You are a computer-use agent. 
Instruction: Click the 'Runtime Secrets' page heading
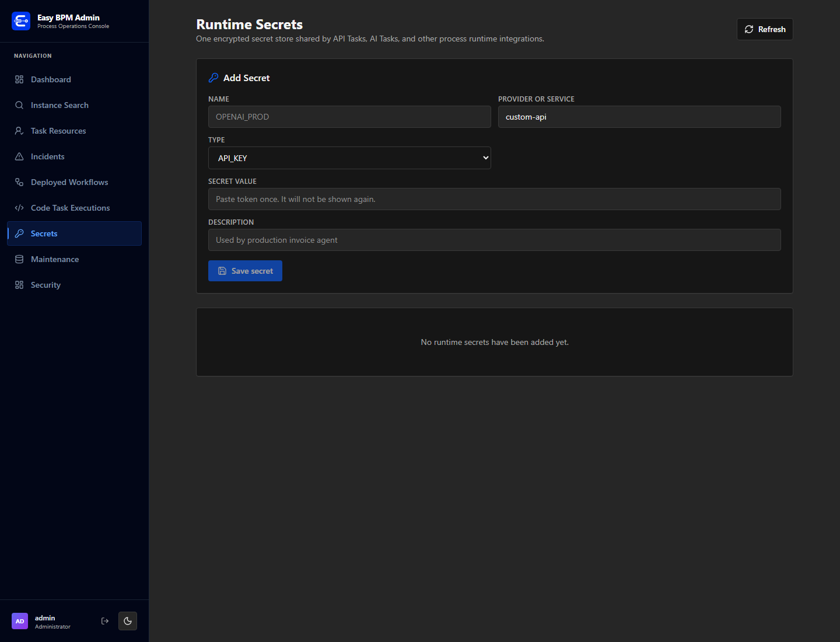pyautogui.click(x=250, y=25)
